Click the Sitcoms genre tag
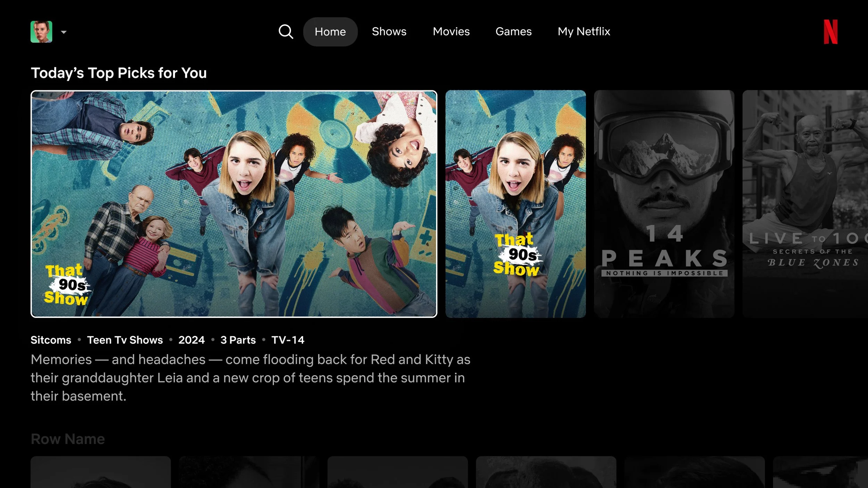This screenshot has width=868, height=488. (x=51, y=340)
